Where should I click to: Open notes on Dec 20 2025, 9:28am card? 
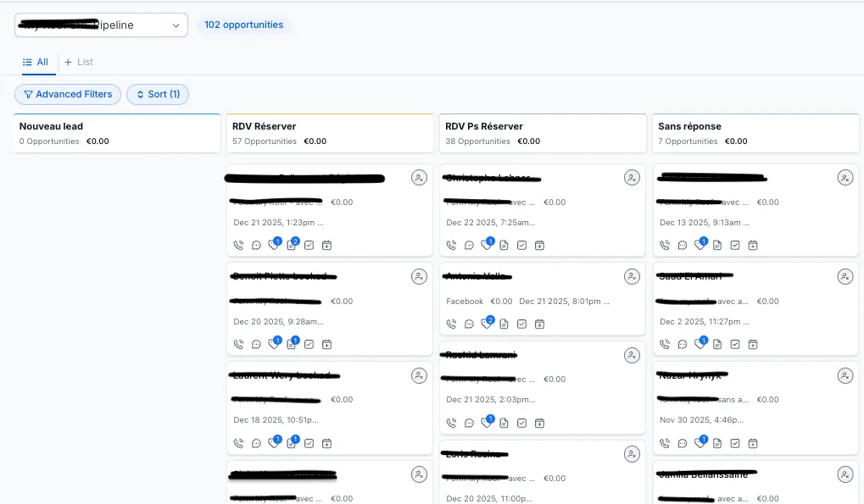(292, 344)
